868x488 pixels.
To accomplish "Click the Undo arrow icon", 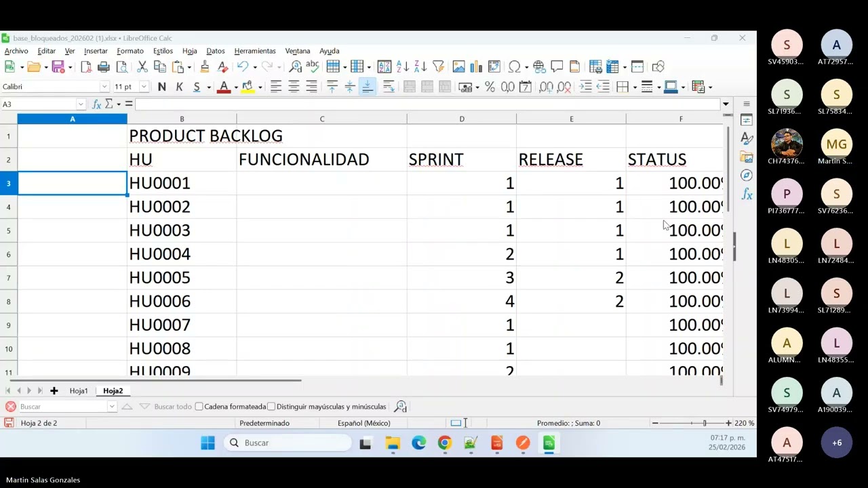I will pyautogui.click(x=242, y=66).
